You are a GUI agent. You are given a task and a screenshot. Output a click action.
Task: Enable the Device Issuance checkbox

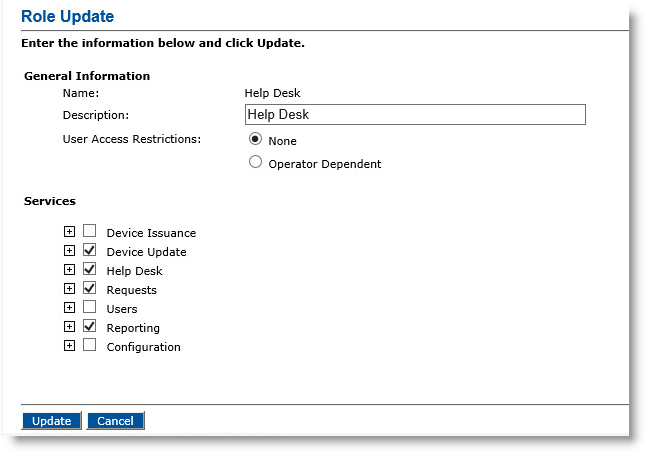tap(90, 231)
